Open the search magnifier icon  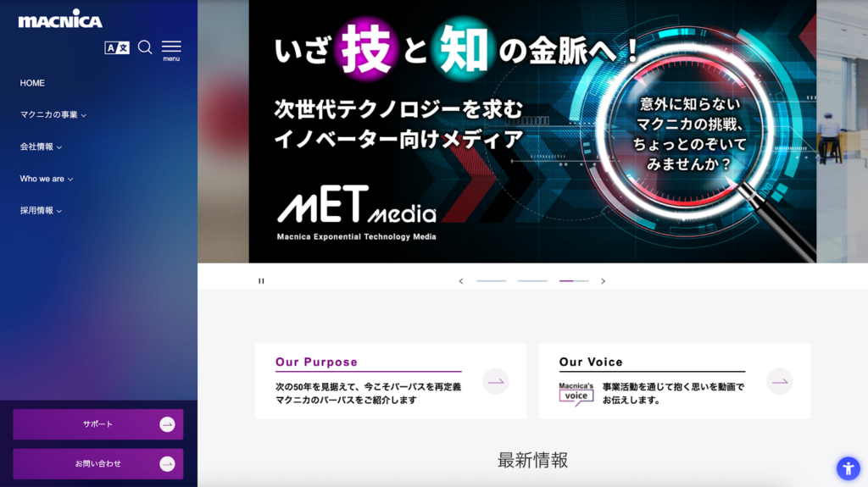coord(145,47)
